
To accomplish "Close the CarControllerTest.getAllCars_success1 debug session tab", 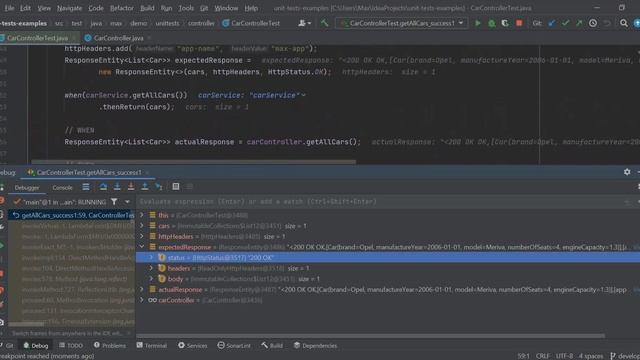I will [x=147, y=173].
